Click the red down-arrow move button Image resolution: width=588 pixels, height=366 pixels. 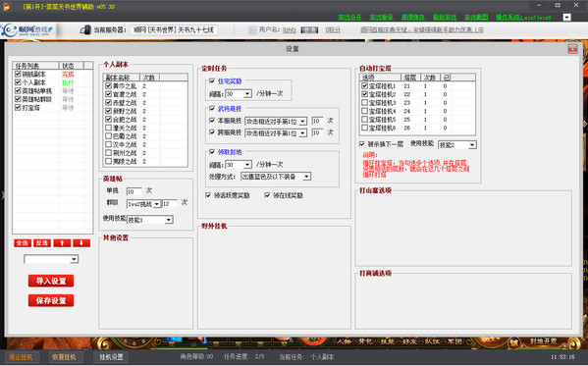[81, 243]
